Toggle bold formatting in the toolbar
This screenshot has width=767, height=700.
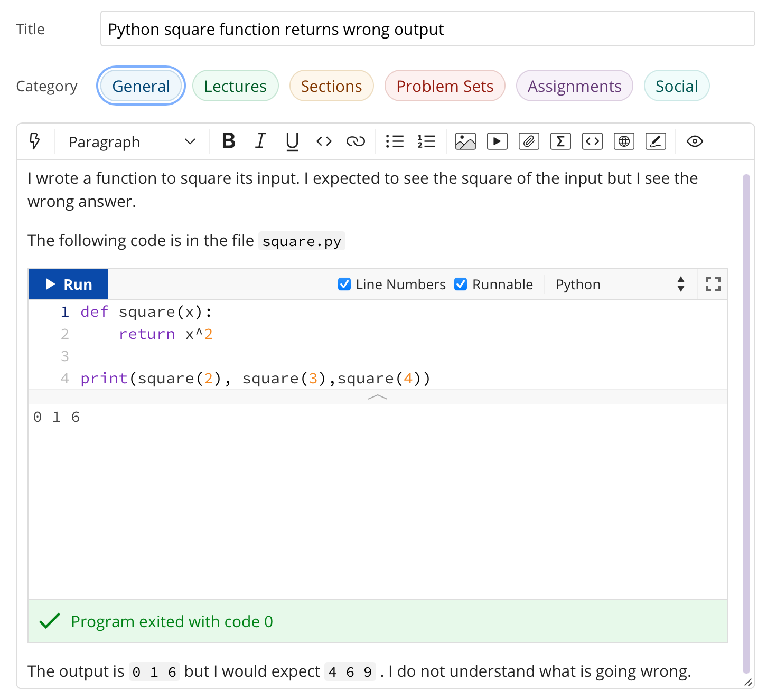point(229,141)
